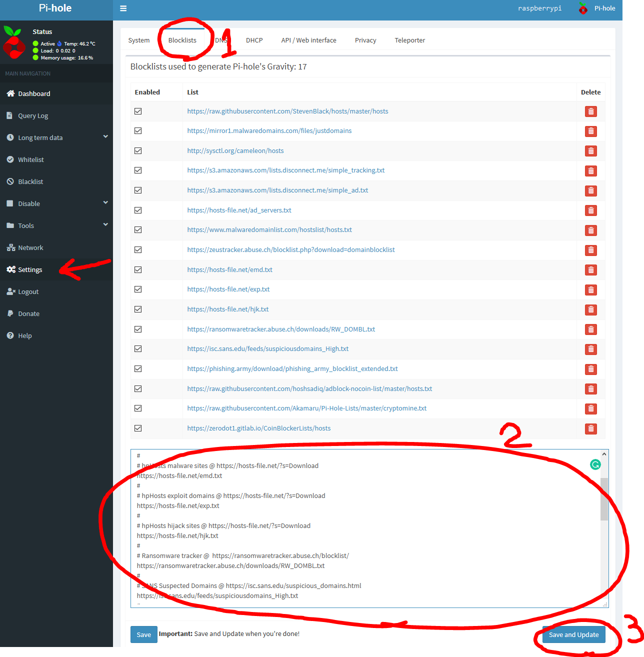Open Dashboard from the sidebar
This screenshot has width=644, height=657.
[56, 93]
